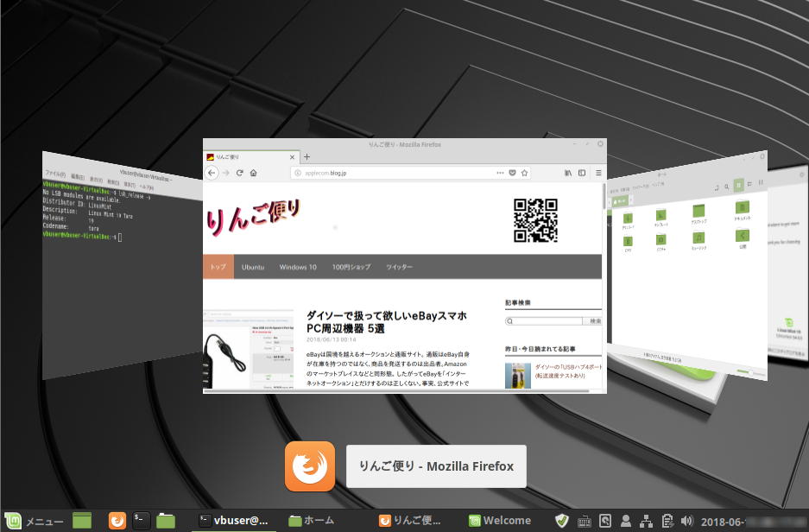Screen dimensions: 809x532
Task: Open the Mint メニュー start menu
Action: click(34, 521)
